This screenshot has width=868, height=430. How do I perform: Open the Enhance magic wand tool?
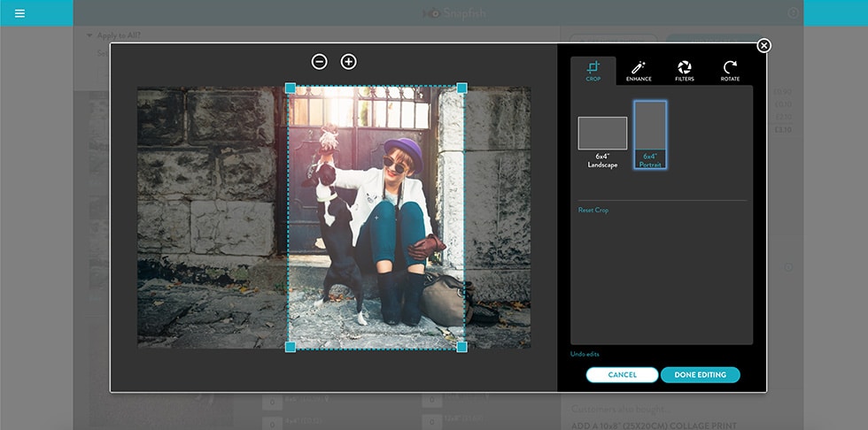[639, 71]
